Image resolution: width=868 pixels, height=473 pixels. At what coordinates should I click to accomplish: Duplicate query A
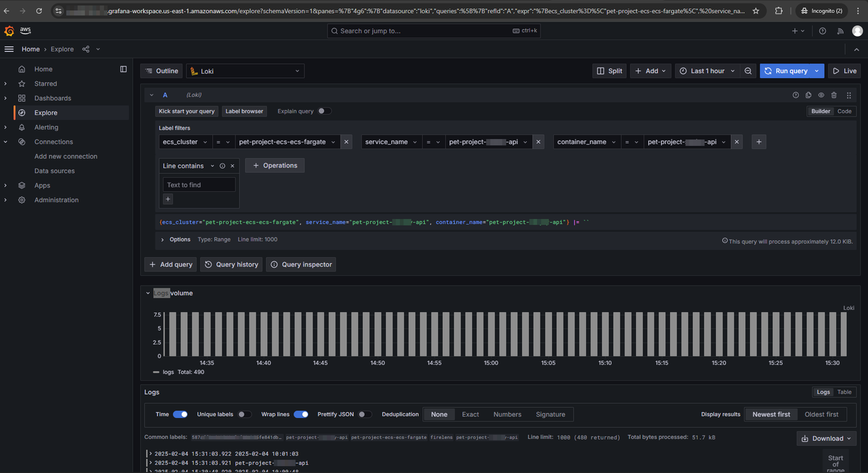tap(808, 95)
